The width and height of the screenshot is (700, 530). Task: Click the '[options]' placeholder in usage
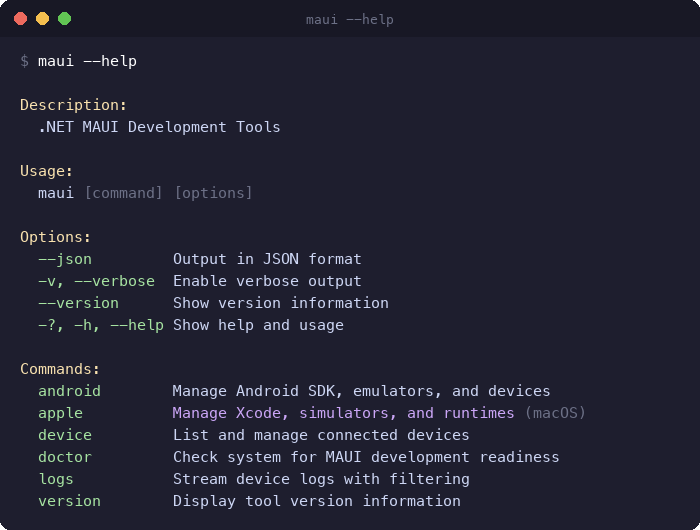point(213,193)
